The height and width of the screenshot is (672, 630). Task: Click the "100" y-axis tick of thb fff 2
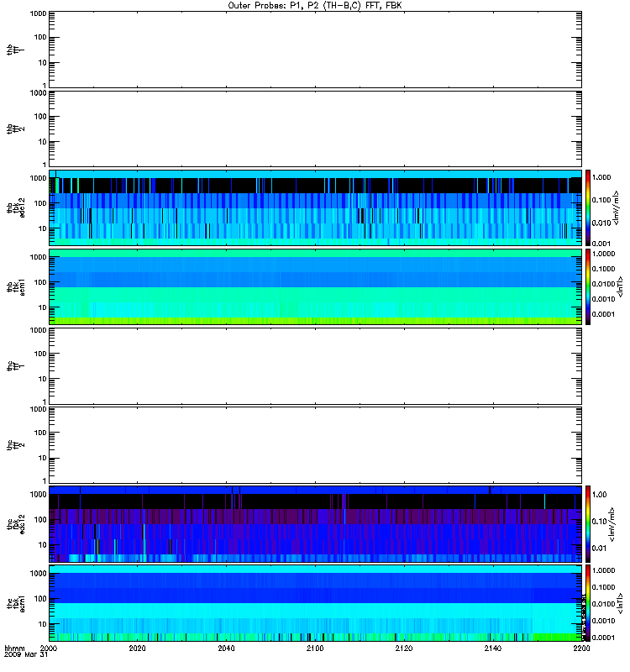tap(40, 117)
